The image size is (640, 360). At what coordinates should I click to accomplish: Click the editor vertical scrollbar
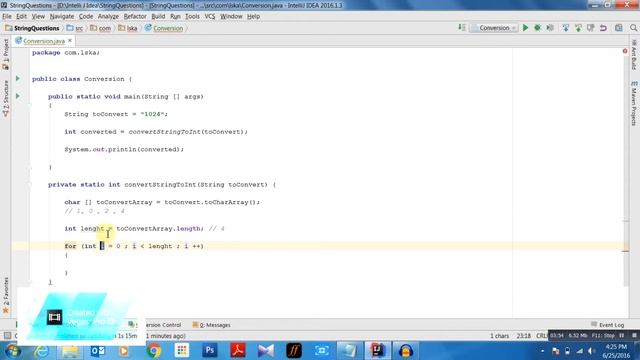(626, 171)
